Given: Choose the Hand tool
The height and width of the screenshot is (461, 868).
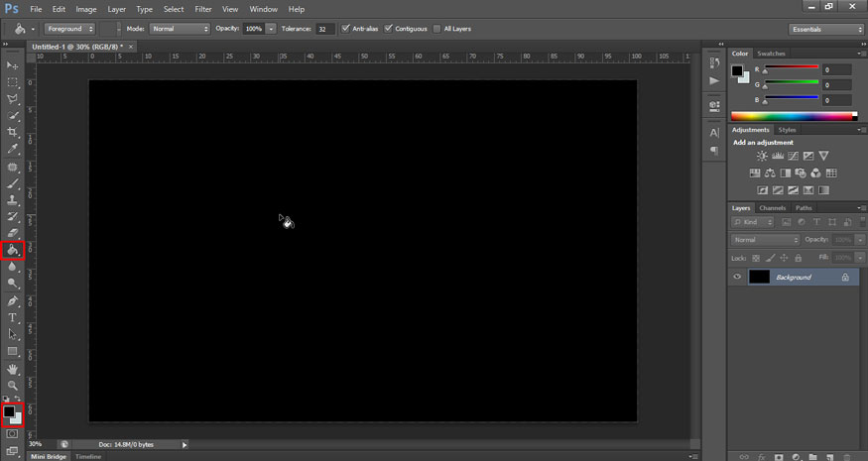Looking at the screenshot, I should tap(13, 369).
